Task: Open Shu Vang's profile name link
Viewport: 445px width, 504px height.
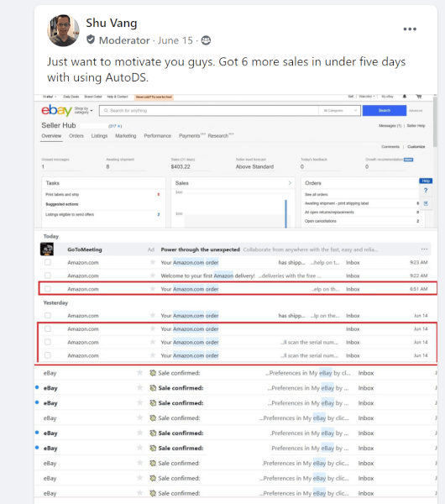Action: [112, 23]
